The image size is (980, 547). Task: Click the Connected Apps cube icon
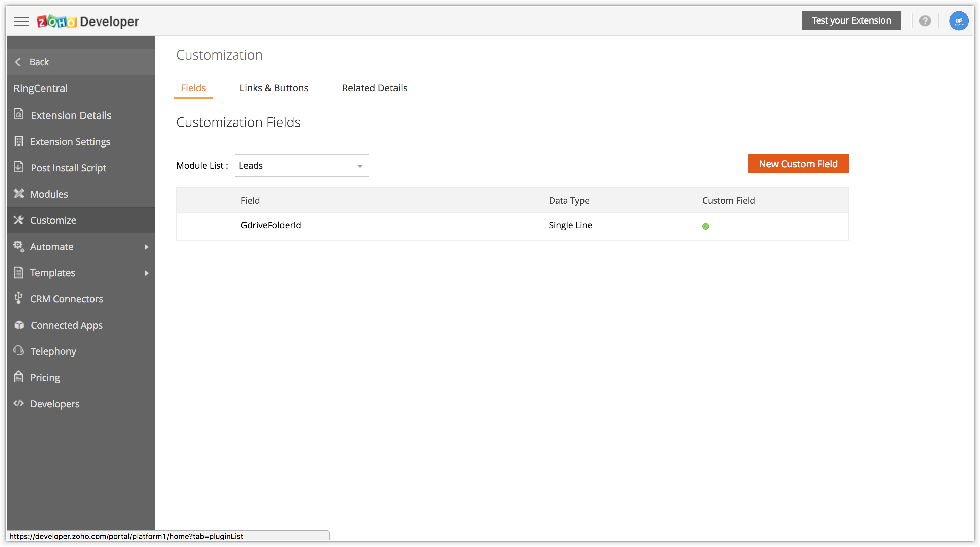[x=18, y=325]
